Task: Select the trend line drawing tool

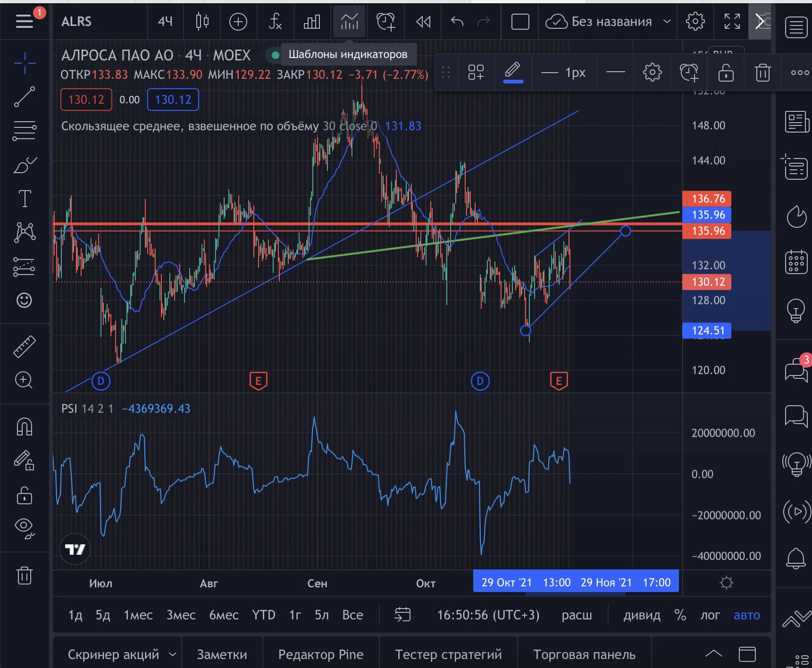Action: (x=25, y=97)
